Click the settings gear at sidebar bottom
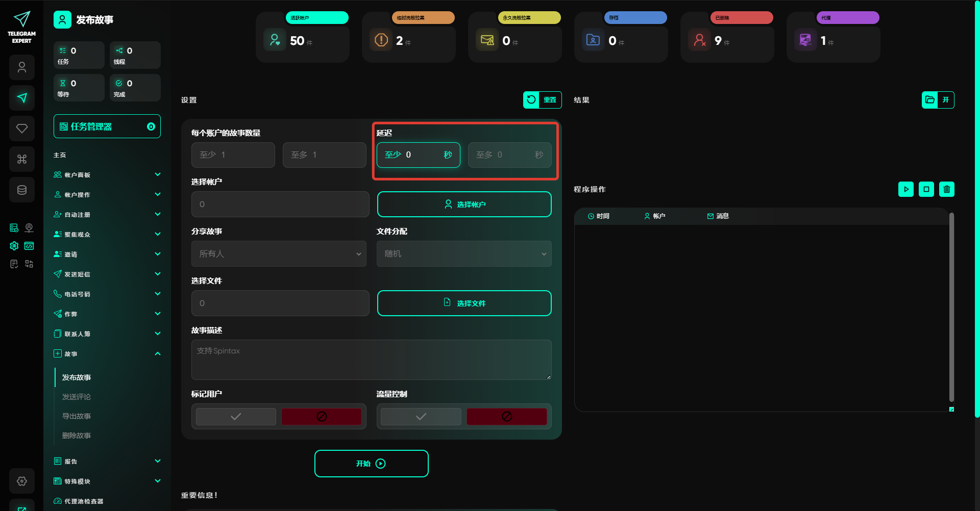 [22, 481]
